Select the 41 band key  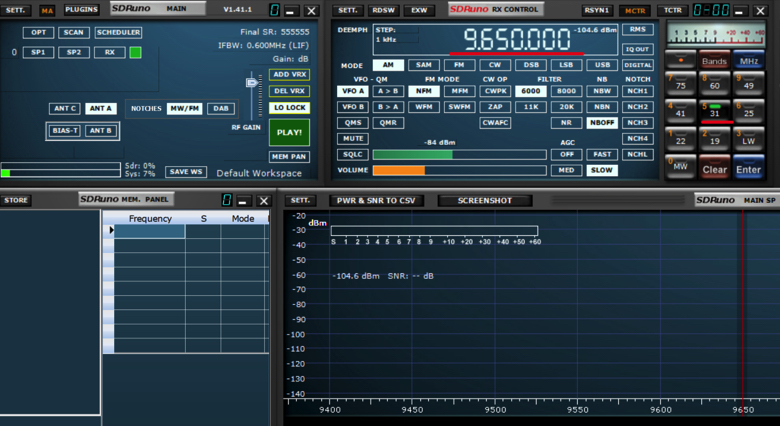[681, 111]
